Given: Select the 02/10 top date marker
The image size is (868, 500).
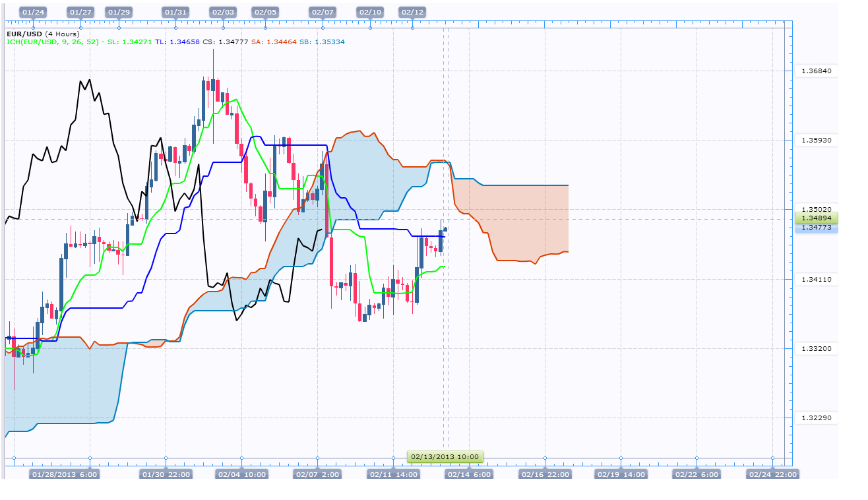Looking at the screenshot, I should click(x=370, y=13).
